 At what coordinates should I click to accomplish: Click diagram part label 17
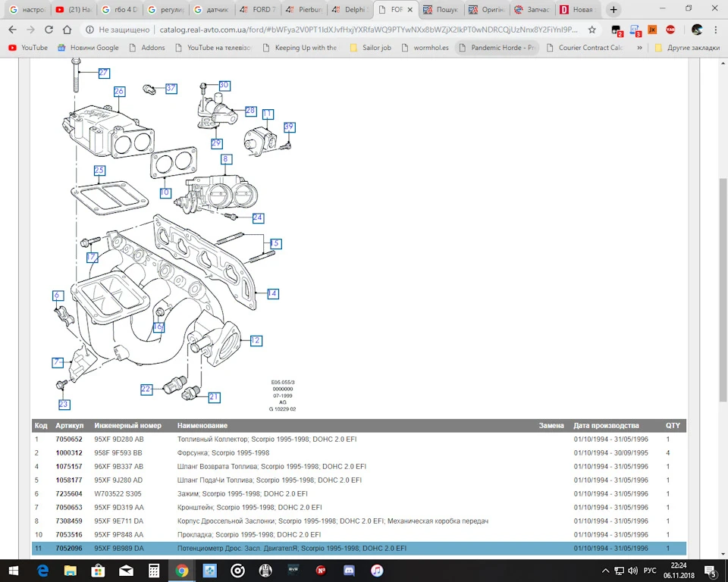click(x=92, y=258)
